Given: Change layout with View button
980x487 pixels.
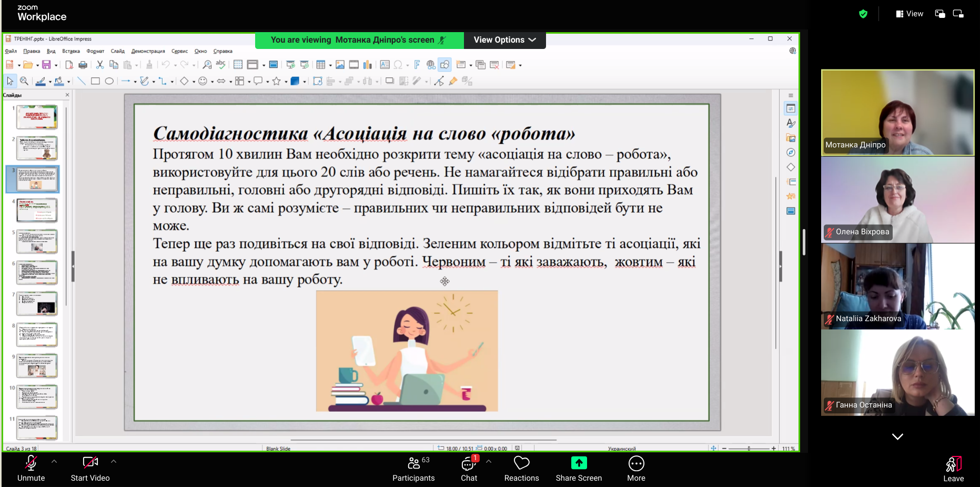Looking at the screenshot, I should [x=910, y=14].
